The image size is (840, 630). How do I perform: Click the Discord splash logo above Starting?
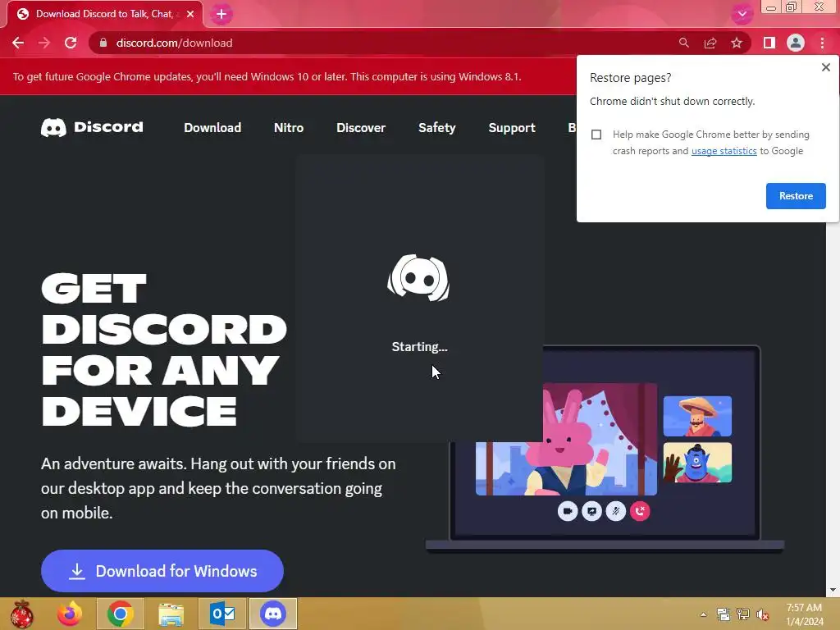418,278
